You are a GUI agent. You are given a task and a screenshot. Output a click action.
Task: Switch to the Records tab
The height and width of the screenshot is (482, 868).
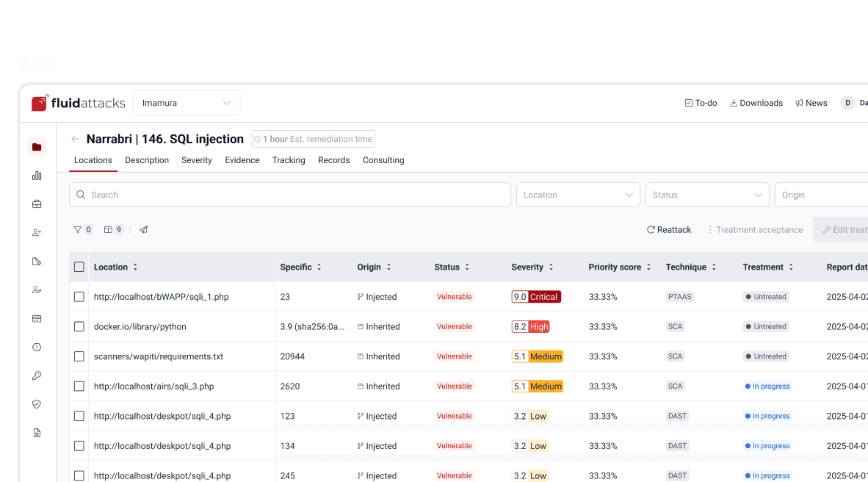[334, 160]
